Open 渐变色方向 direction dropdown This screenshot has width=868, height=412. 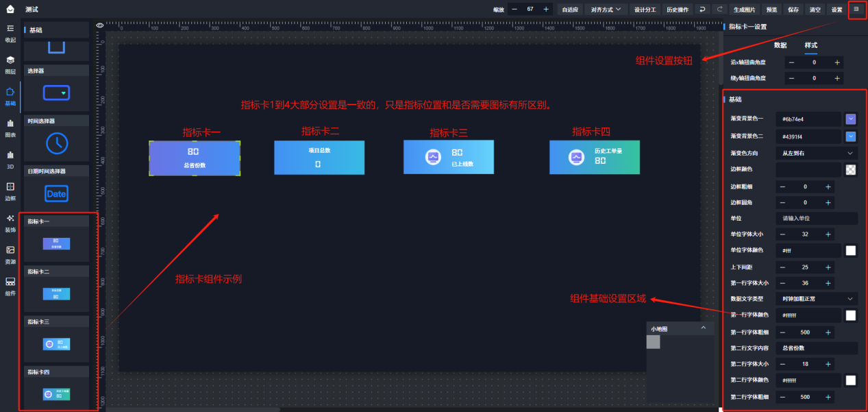[817, 153]
